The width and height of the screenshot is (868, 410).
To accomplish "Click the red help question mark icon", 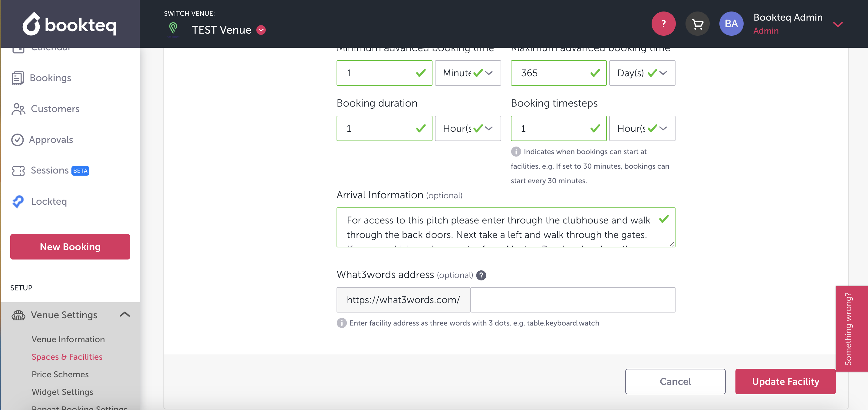I will 663,24.
